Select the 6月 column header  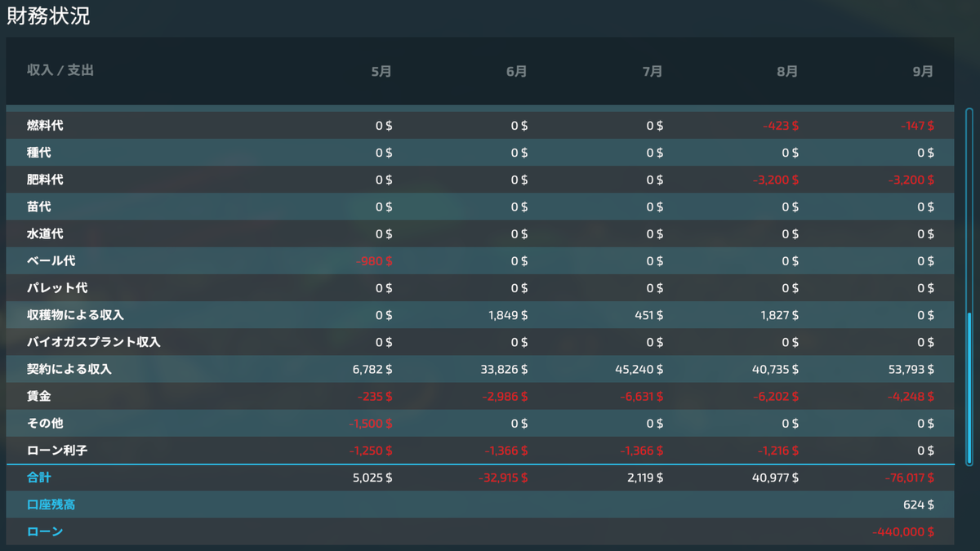click(517, 71)
